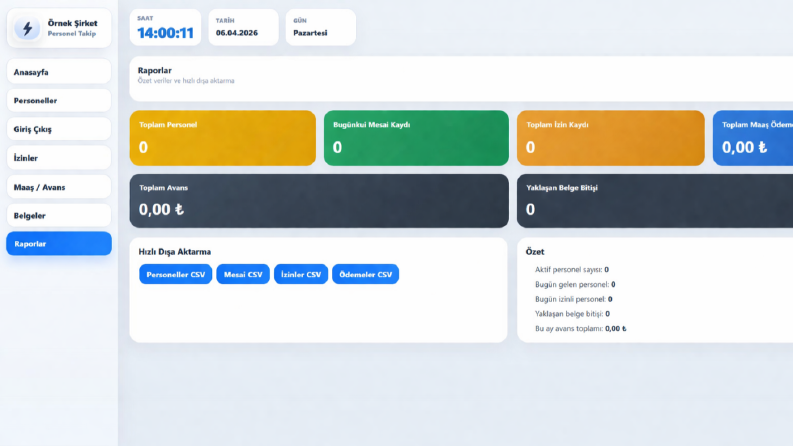Open the Maaş / Avans page
Viewport: 793px width, 446px height.
(x=59, y=187)
